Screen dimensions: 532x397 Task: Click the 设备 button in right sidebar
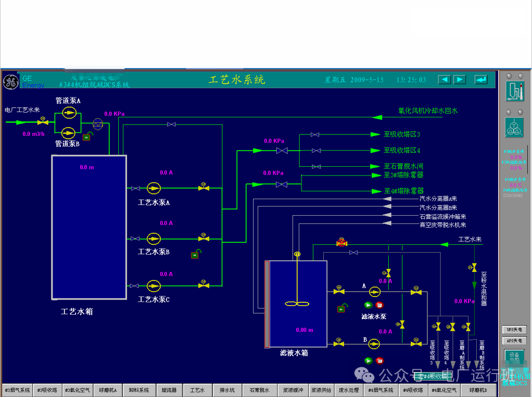(514, 357)
